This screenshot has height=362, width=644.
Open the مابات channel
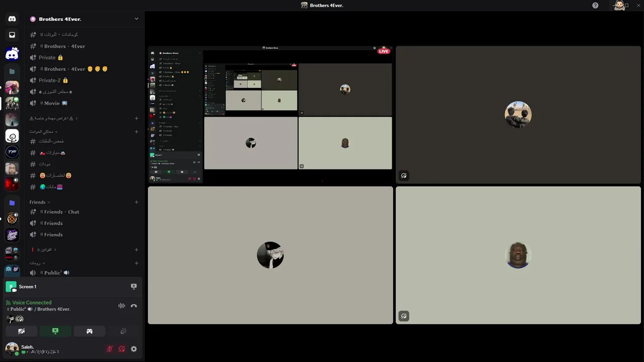click(x=84, y=187)
